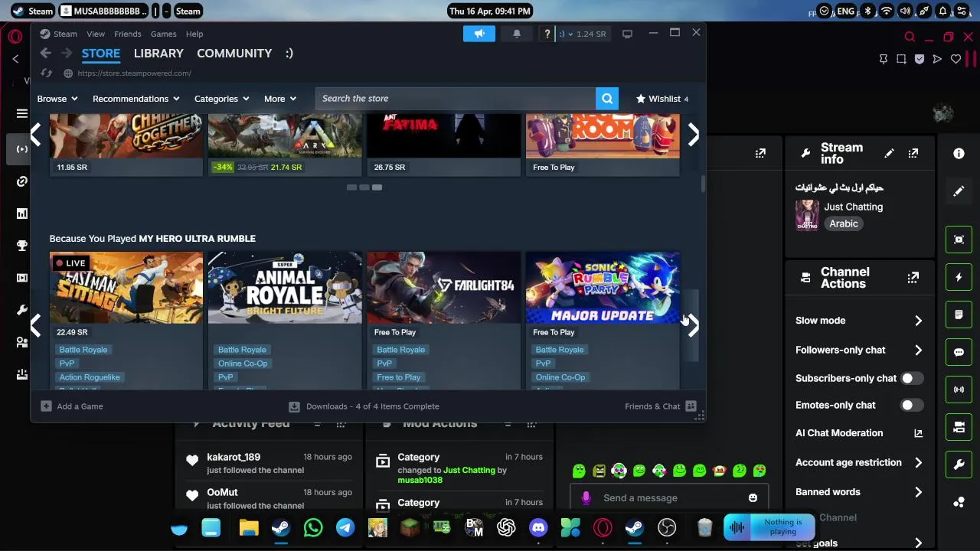Go back with Steam's back arrow
Image resolution: width=980 pixels, height=551 pixels.
tap(45, 53)
